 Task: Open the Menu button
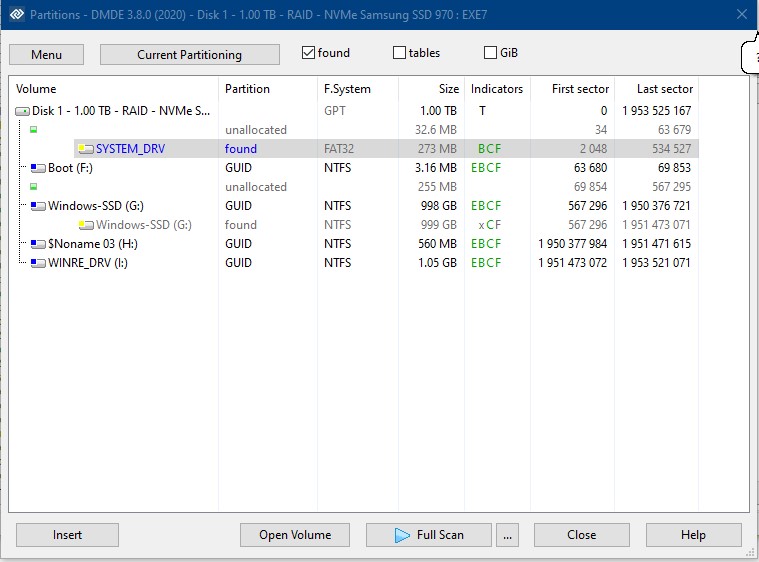coord(46,55)
